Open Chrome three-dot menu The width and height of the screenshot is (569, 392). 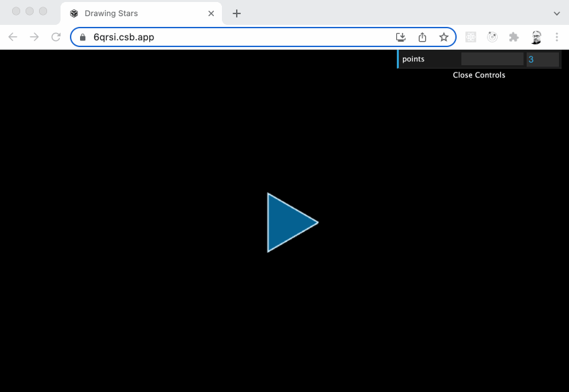pyautogui.click(x=557, y=37)
